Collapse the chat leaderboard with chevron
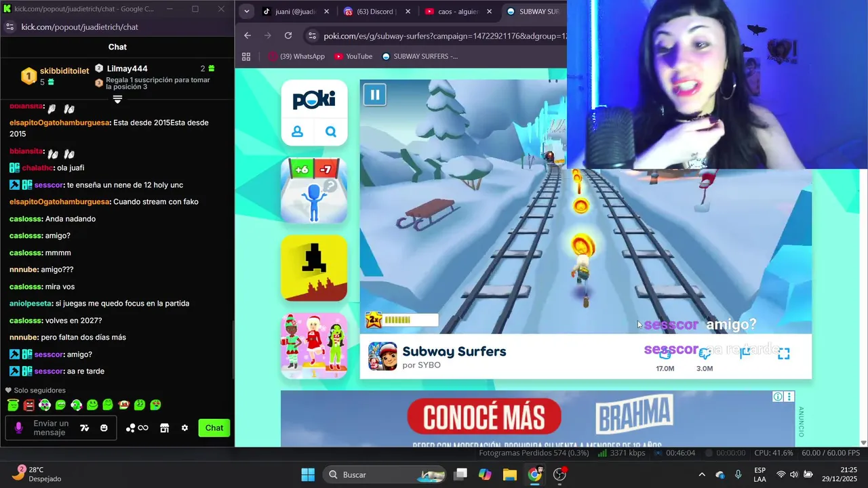Image resolution: width=868 pixels, height=488 pixels. point(117,100)
